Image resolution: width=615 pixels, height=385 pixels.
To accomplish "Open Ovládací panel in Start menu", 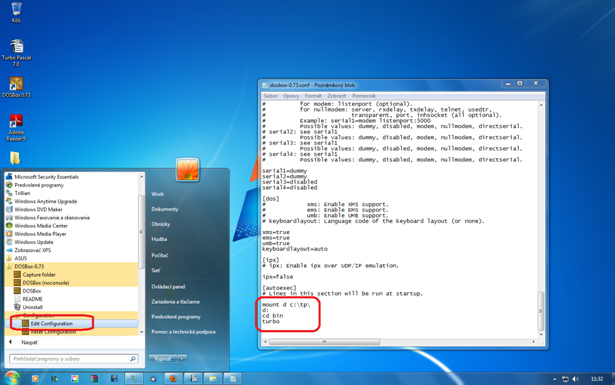I will pyautogui.click(x=168, y=287).
